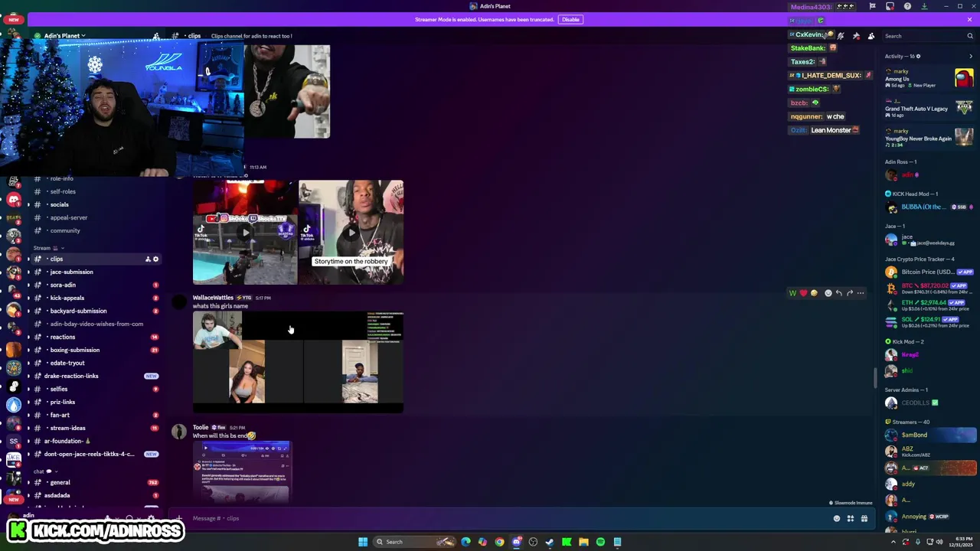Open Toolie user profile name
Screen dimensions: 980x551
tap(201, 427)
